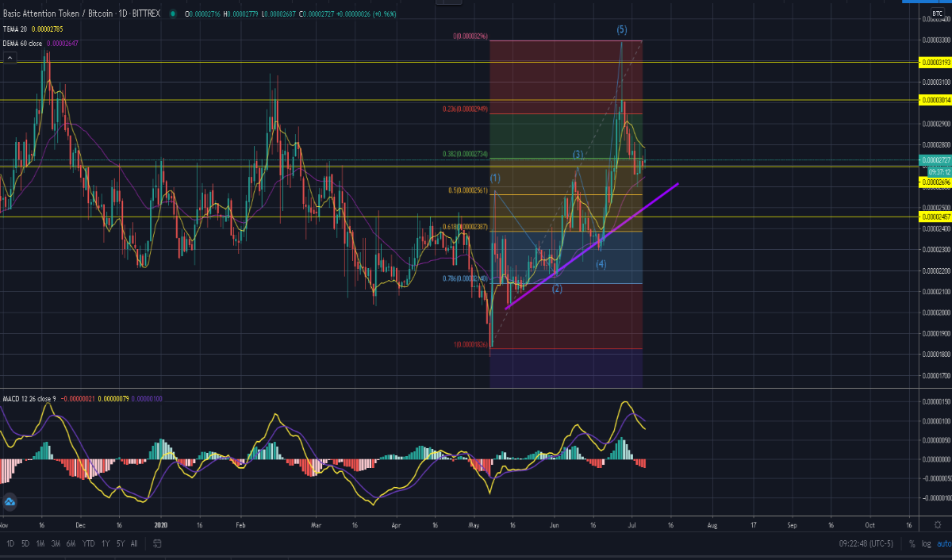Image resolution: width=952 pixels, height=560 pixels.
Task: Toggle log scale mode
Action: pyautogui.click(x=926, y=543)
